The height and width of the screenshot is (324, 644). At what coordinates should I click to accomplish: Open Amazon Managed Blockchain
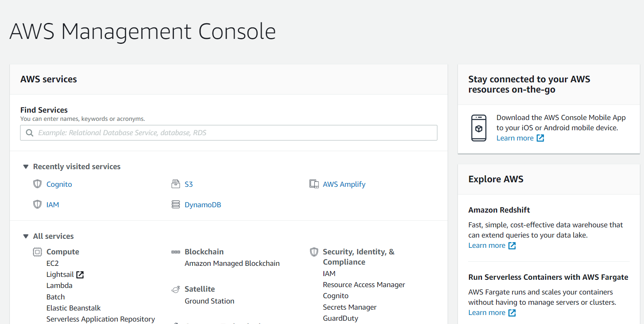point(232,263)
